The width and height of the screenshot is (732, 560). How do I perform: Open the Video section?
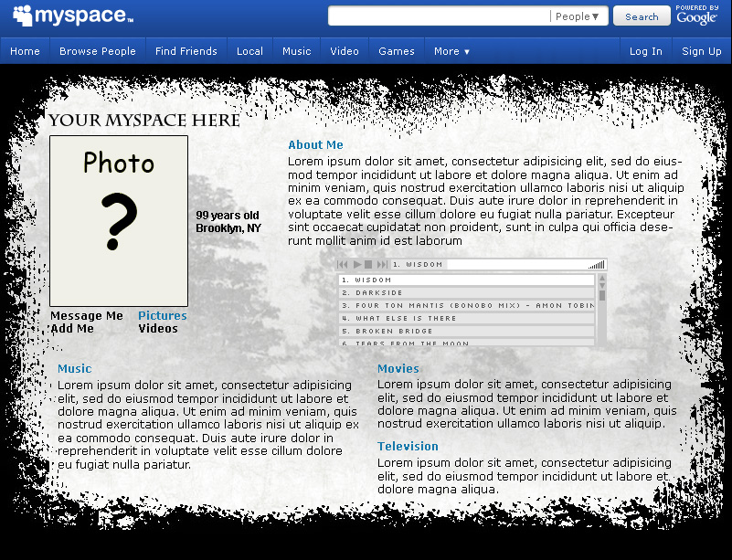click(345, 51)
